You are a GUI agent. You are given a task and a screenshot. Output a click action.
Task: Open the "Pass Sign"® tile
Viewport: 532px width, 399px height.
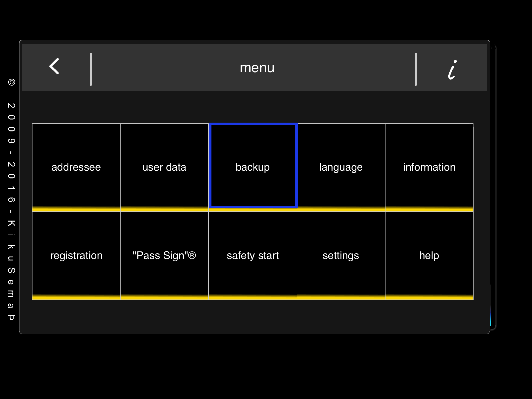[164, 256]
